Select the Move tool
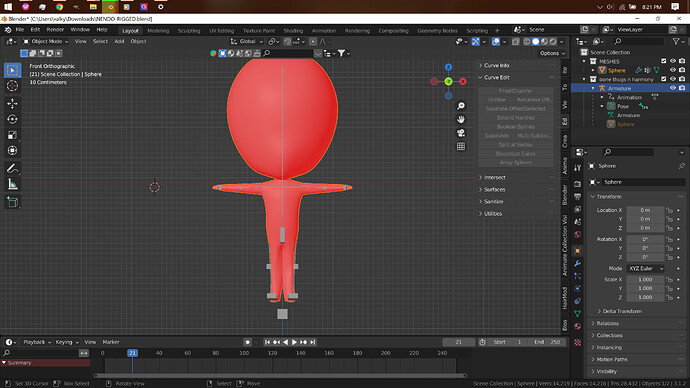Screen dimensions: 690x388 pos(12,103)
